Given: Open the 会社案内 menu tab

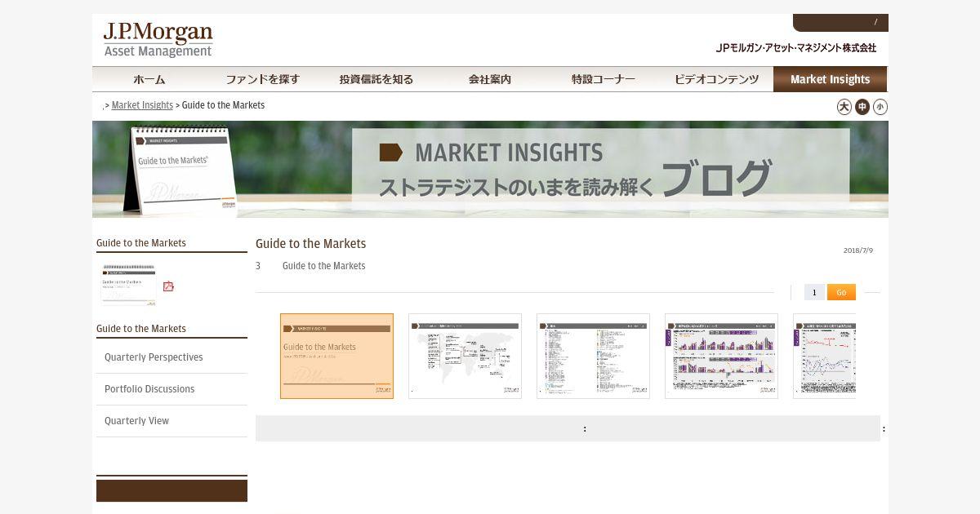Looking at the screenshot, I should [x=489, y=79].
